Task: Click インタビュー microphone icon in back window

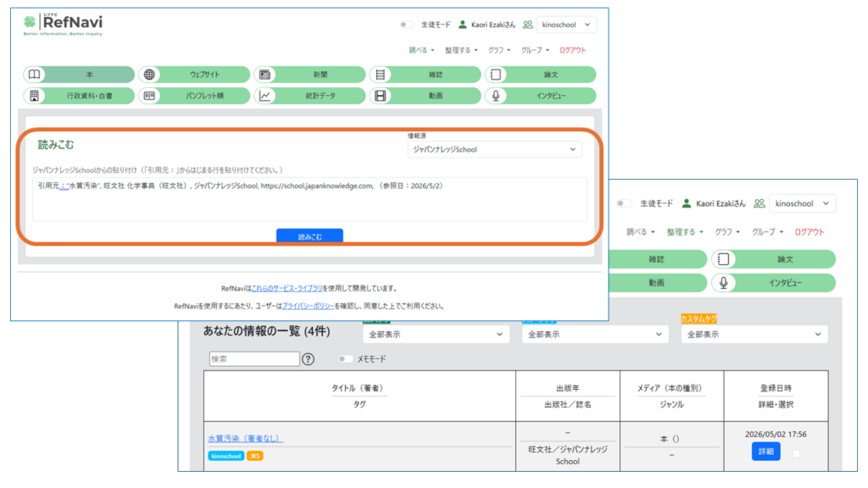Action: click(724, 283)
